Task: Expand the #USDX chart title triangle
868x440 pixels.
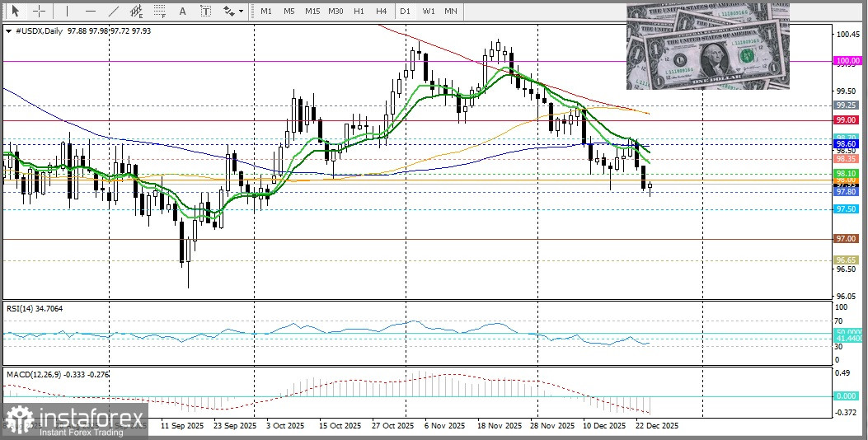Action: point(8,30)
